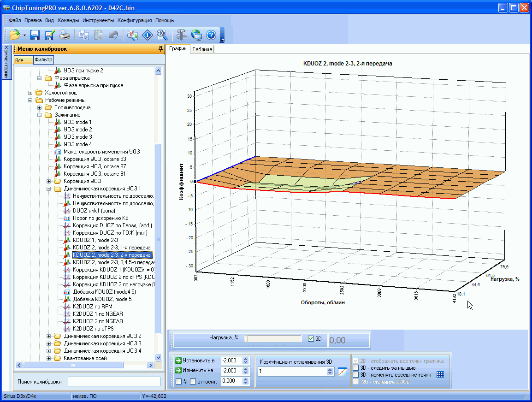The width and height of the screenshot is (532, 402).
Task: Enable '3D - следить за мышью' checkbox
Action: [x=355, y=368]
